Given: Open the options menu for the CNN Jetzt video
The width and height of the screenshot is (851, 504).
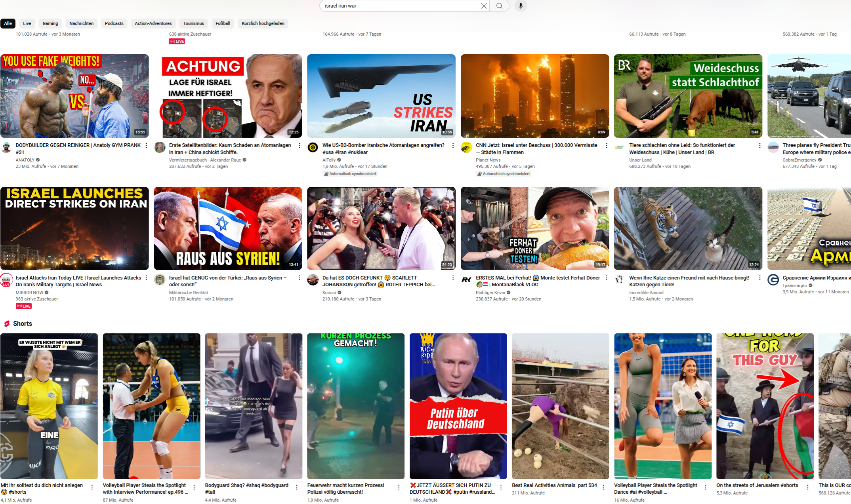Looking at the screenshot, I should pos(606,146).
